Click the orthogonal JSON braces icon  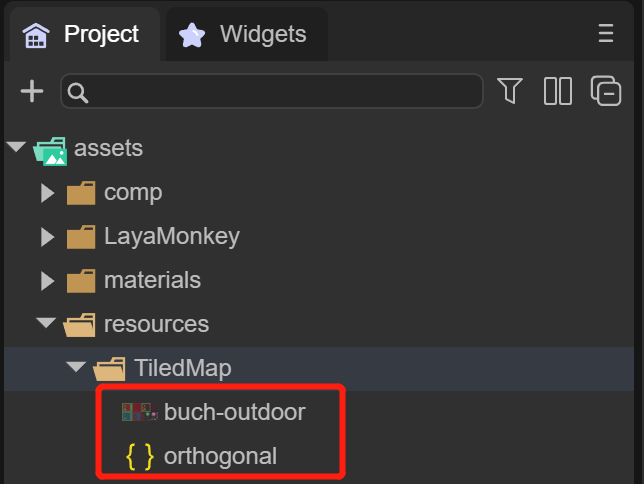coord(140,456)
